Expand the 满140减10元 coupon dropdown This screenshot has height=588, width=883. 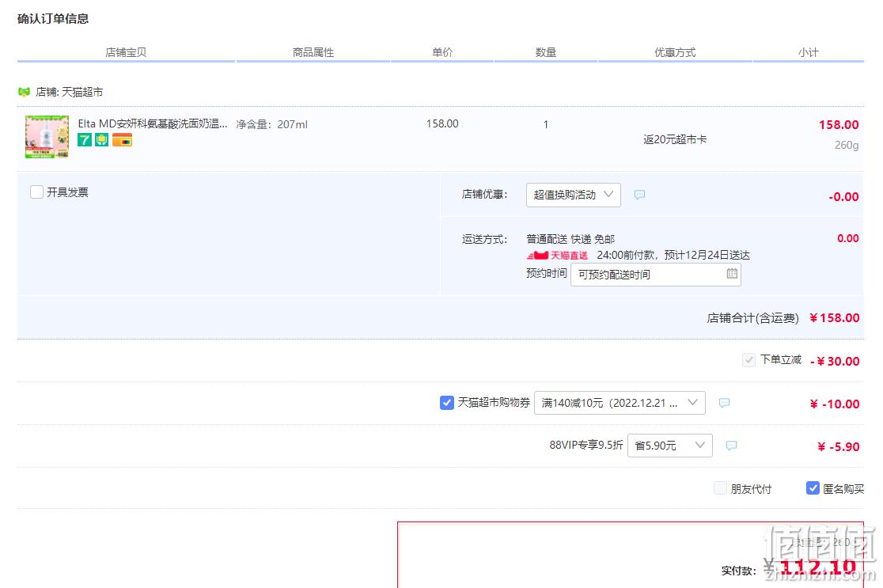click(x=620, y=403)
